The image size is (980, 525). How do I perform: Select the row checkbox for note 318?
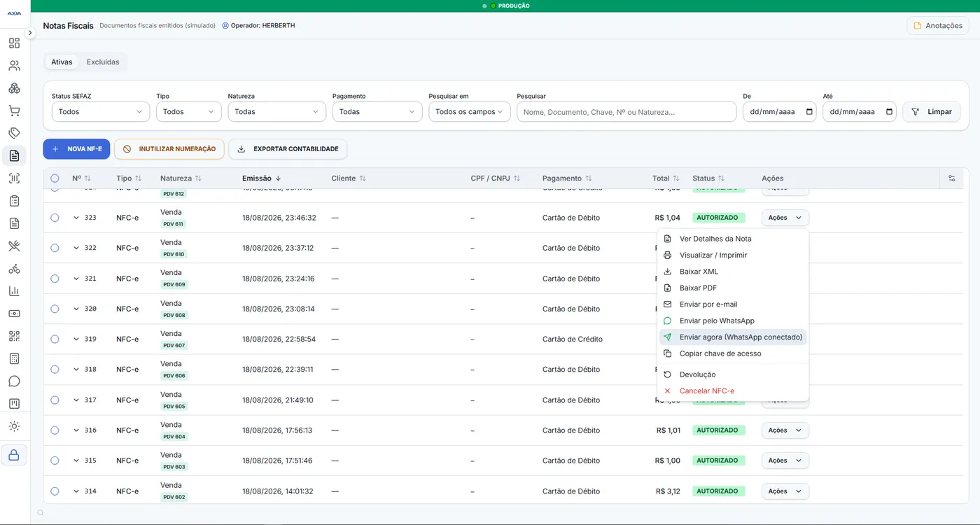pos(55,370)
